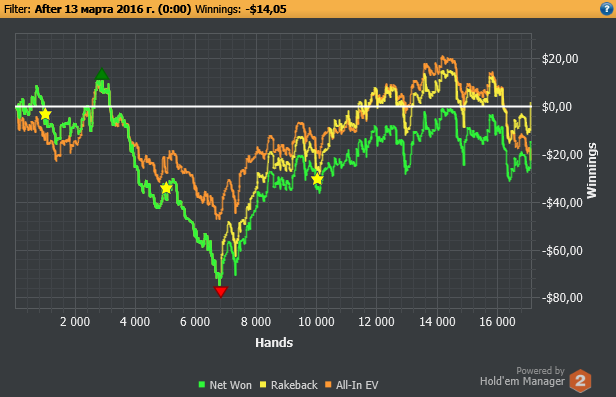The width and height of the screenshot is (616, 397).
Task: Select the yellow star marker near 10 000 hands
Action: point(317,179)
